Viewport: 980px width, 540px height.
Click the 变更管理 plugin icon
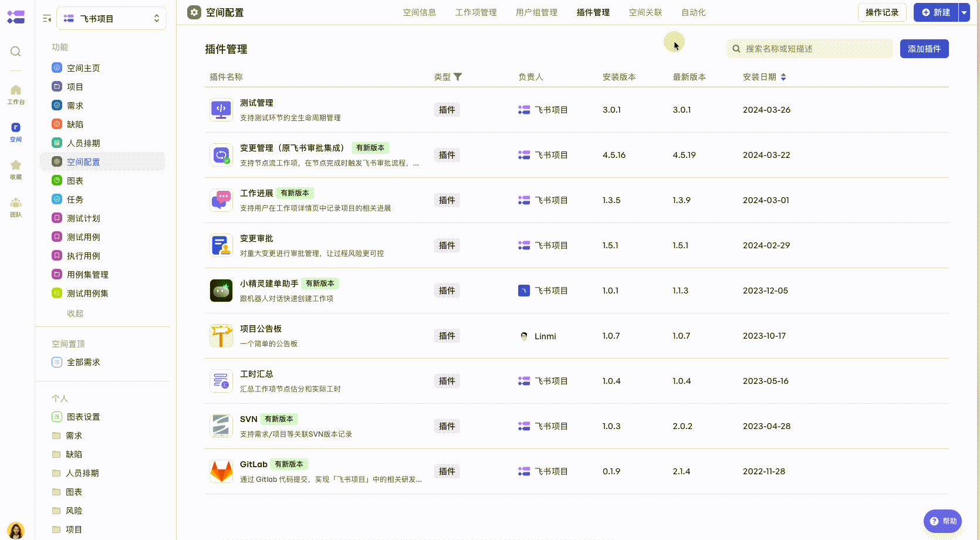click(x=221, y=155)
